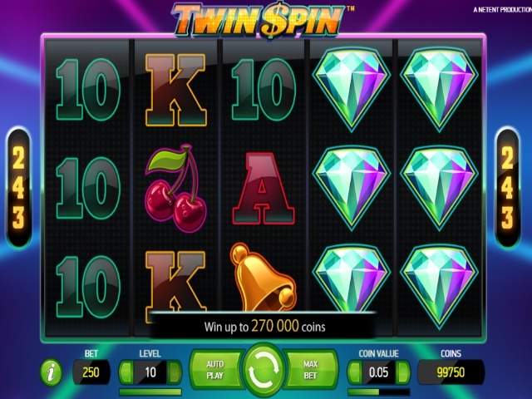
Task: Click the coin value slider bar
Action: tap(379, 392)
